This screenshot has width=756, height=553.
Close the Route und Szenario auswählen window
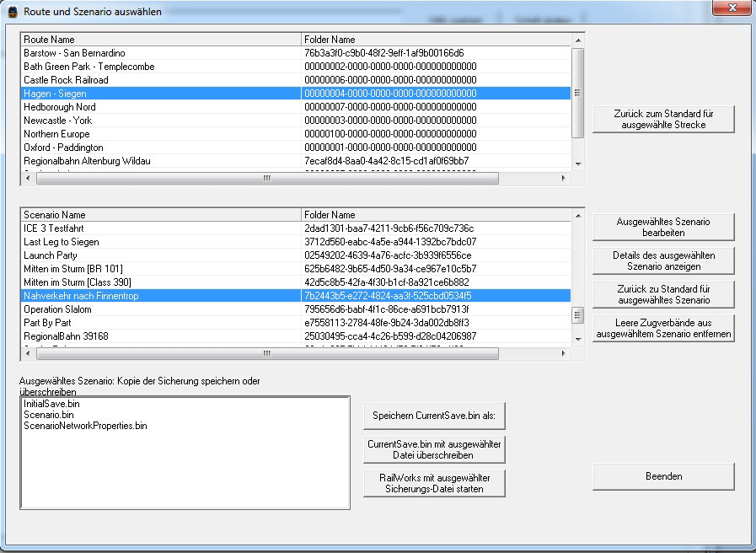point(732,8)
